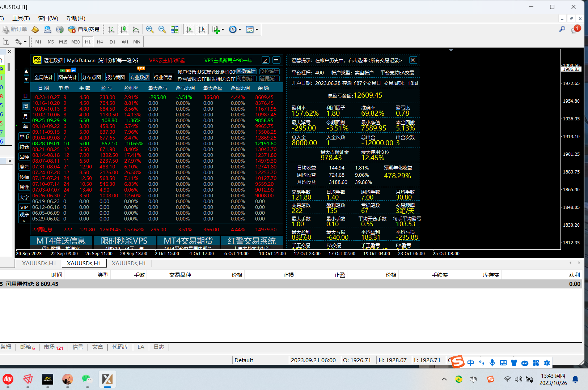Toggle the 单币 sidebar button
588x390 pixels.
pos(24,137)
